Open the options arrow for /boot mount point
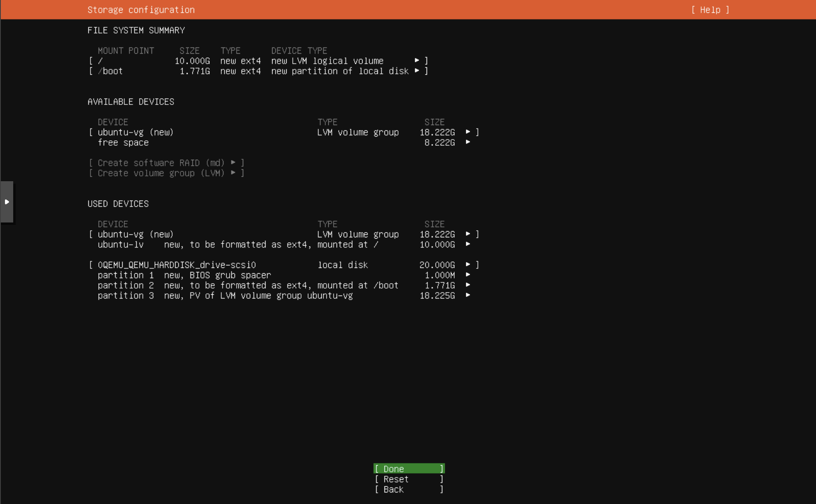Image resolution: width=816 pixels, height=504 pixels. (417, 71)
